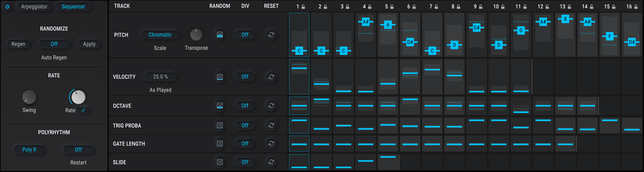Click the Gate Length reset icon
Screen dimensions: 644x172
pos(271,143)
